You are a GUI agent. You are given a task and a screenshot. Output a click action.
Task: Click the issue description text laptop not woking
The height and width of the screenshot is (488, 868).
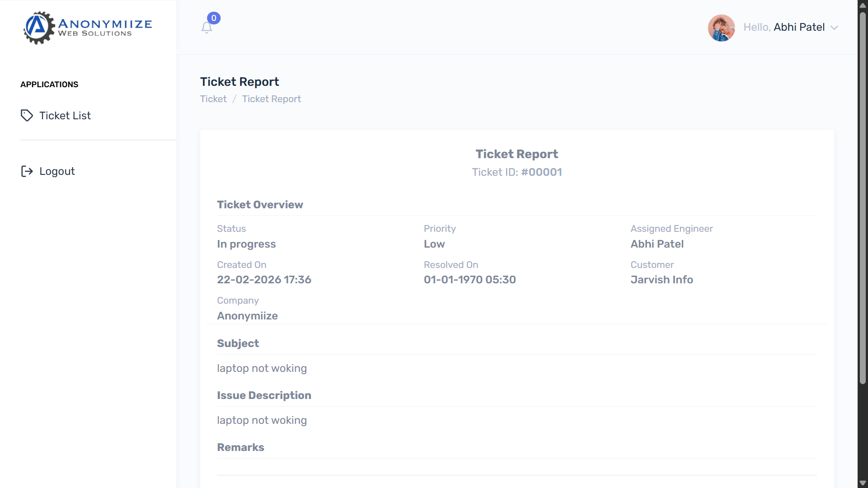(262, 420)
